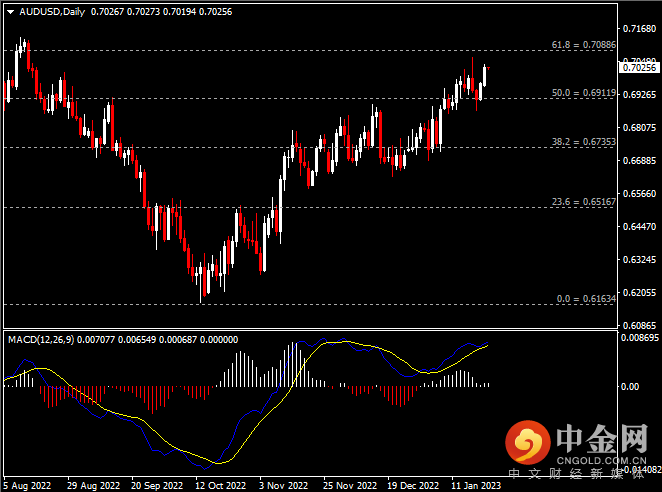This screenshot has height=492, width=662.
Task: Click the 0.62055 price axis label
Action: tap(640, 293)
